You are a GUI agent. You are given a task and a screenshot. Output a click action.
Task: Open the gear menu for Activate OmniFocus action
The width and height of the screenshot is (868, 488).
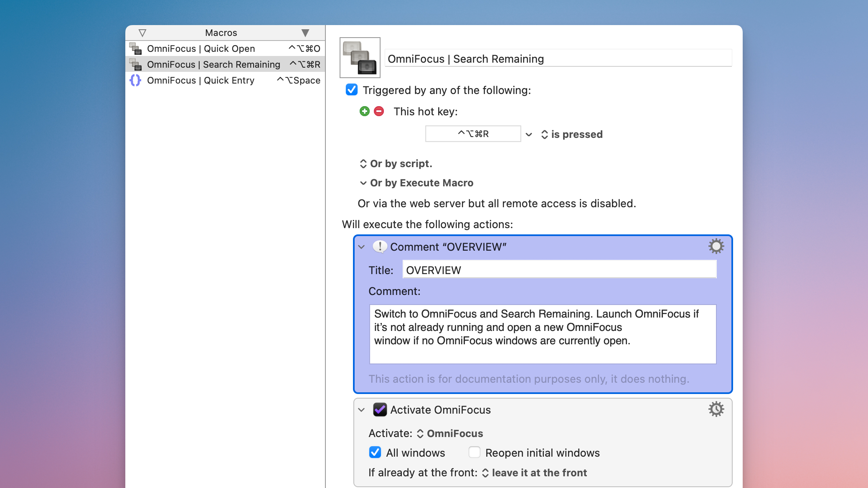pyautogui.click(x=716, y=409)
